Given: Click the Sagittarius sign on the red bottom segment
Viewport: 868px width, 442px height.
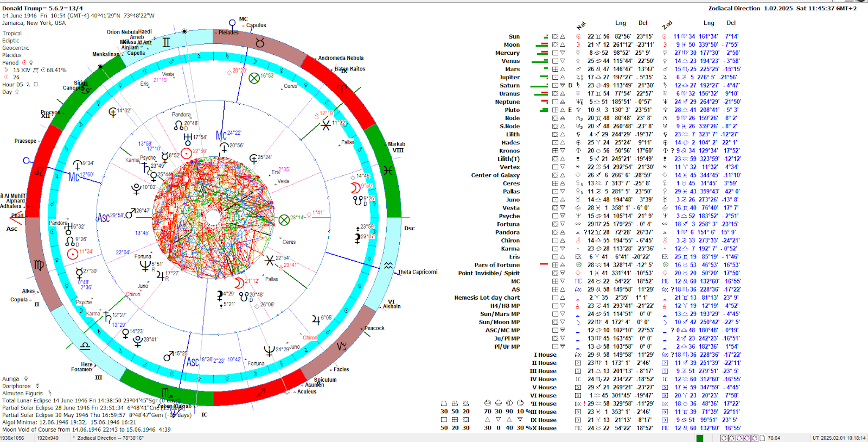Looking at the screenshot, I should (x=260, y=393).
